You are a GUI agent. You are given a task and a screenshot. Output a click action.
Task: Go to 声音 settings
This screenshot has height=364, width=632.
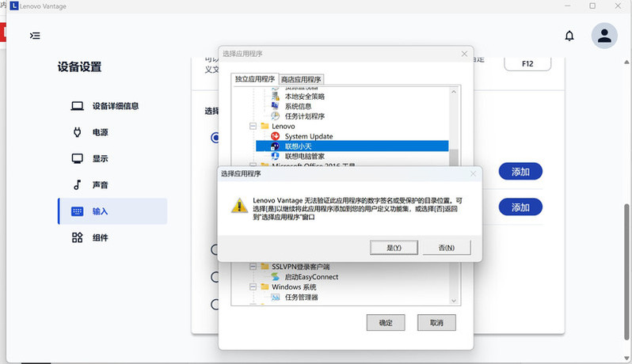pyautogui.click(x=112, y=185)
